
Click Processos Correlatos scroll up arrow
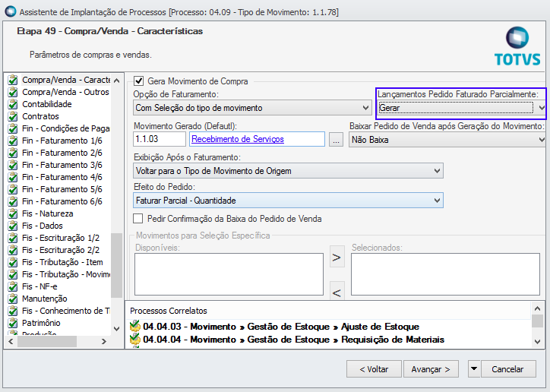point(537,309)
